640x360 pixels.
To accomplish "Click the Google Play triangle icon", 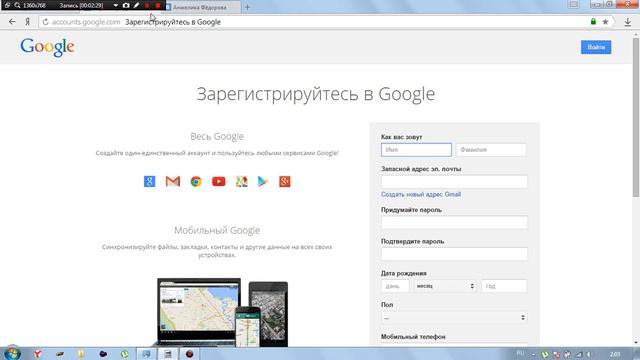I will (262, 181).
